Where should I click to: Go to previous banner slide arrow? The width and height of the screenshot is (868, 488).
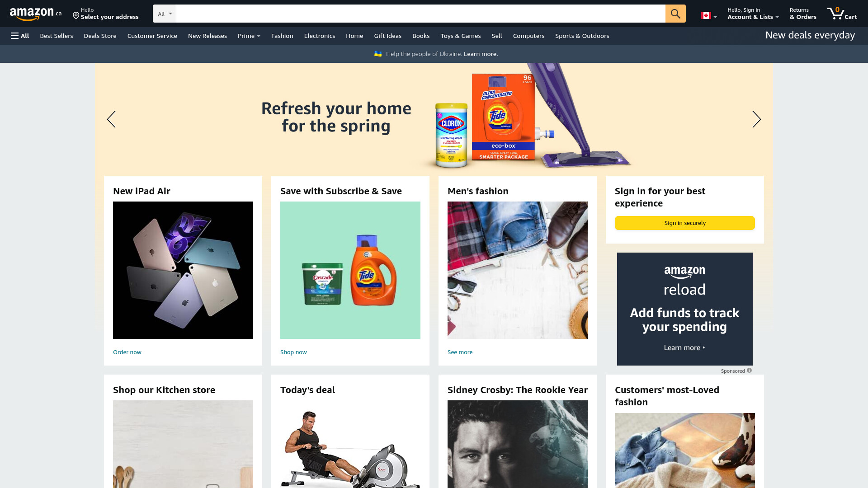pyautogui.click(x=111, y=119)
